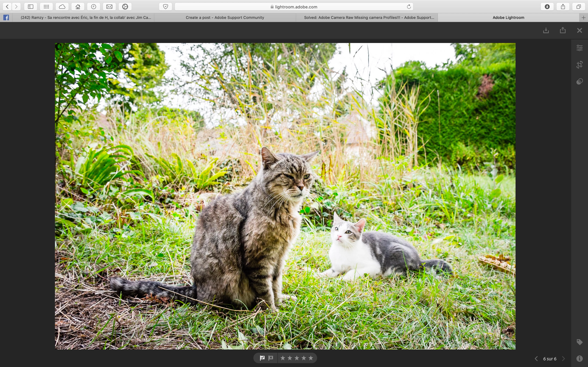Rate the photo five stars

[311, 358]
